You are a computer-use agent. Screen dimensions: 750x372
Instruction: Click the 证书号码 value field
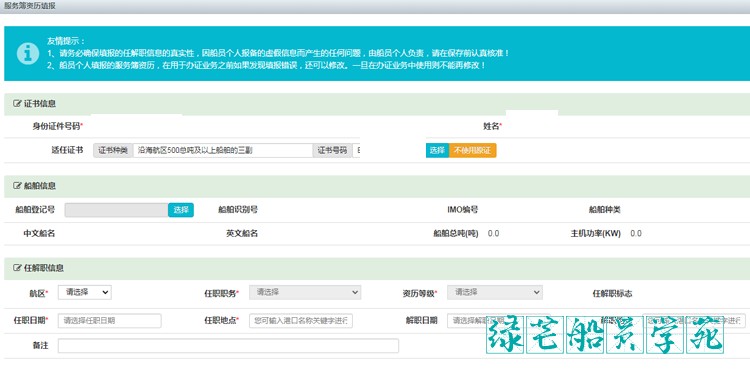[356, 150]
